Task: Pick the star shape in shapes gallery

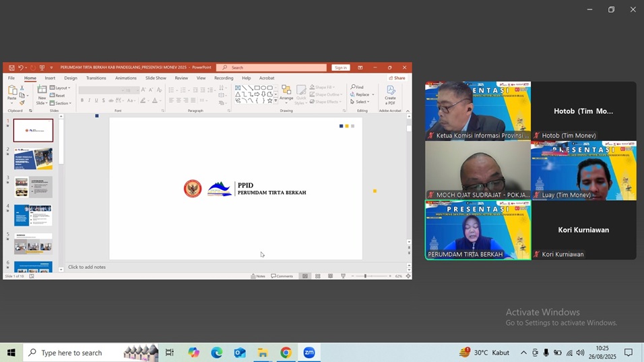Action: pos(270,100)
